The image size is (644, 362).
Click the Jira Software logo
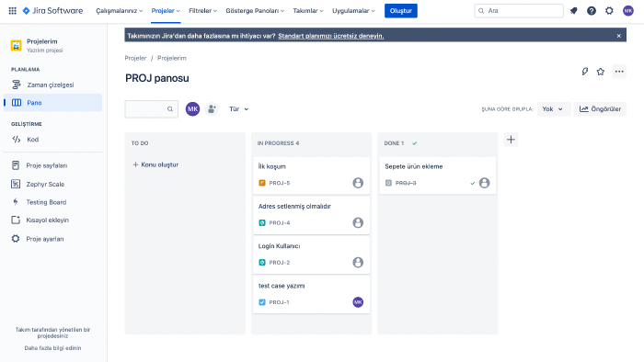[52, 11]
